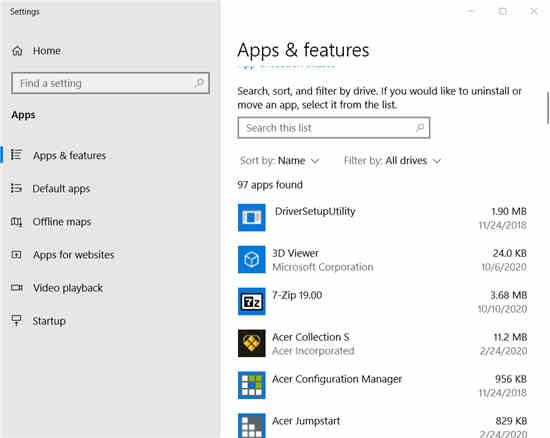Select Acer Collection S entry
Image resolution: width=550 pixels, height=438 pixels.
pos(311,337)
